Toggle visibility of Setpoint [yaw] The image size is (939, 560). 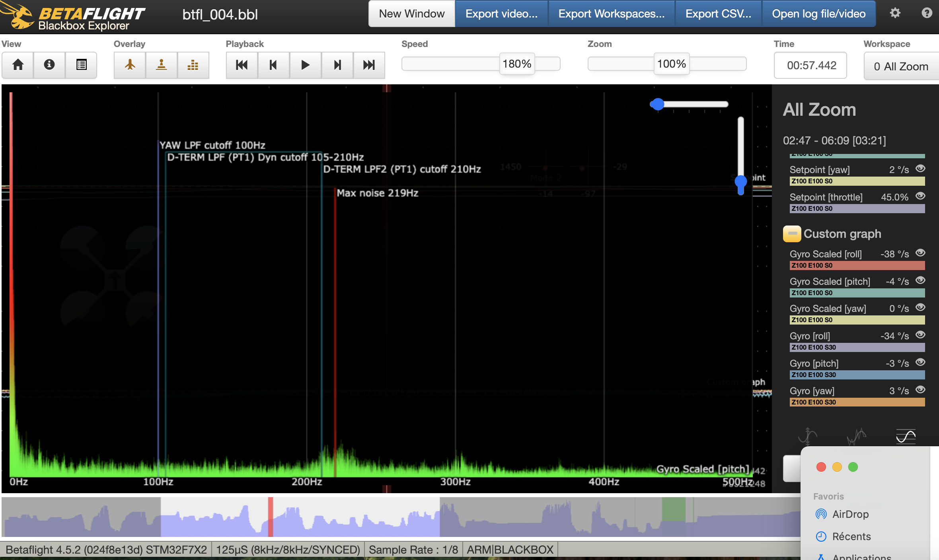point(920,169)
